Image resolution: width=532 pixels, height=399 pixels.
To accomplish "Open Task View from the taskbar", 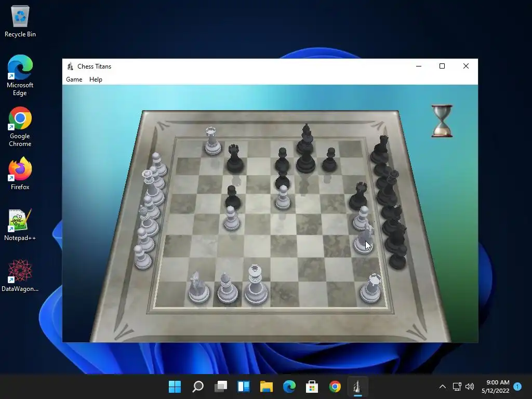I will 220,386.
